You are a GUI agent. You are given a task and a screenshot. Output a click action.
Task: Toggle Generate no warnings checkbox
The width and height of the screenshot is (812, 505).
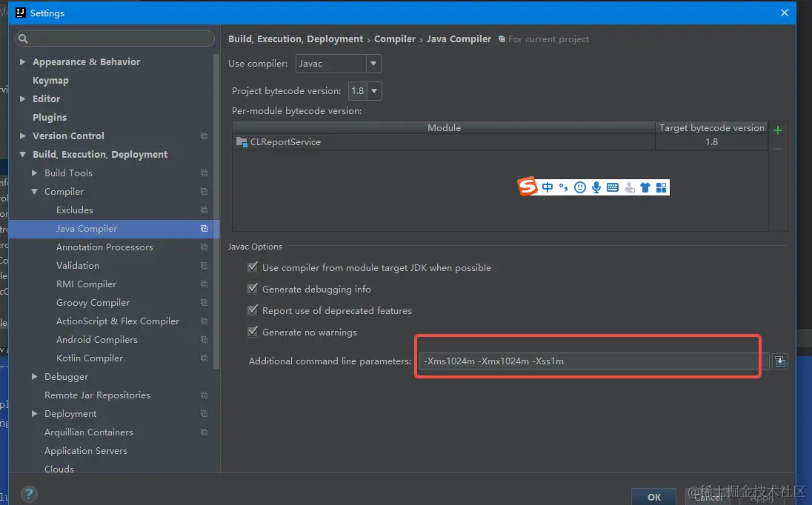point(253,332)
